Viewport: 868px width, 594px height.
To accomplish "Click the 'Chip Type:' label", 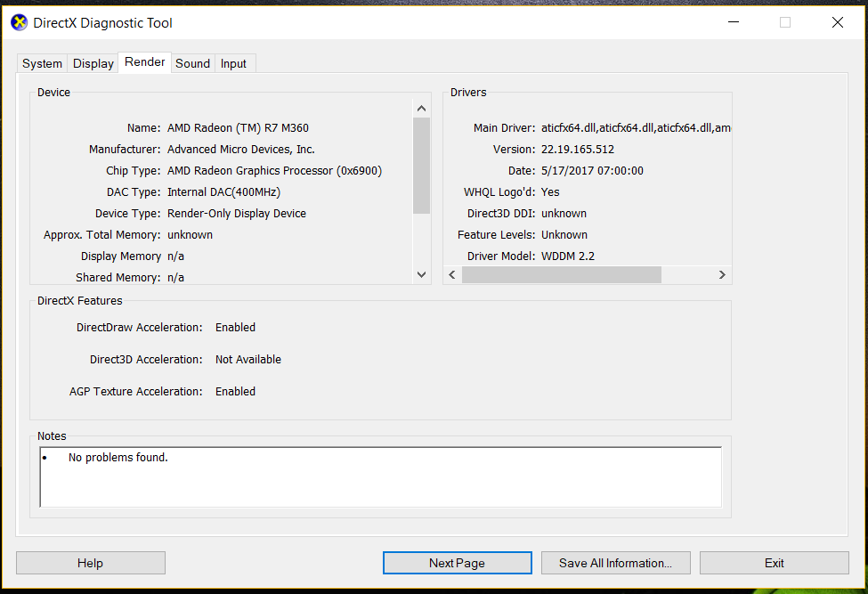I will point(134,170).
